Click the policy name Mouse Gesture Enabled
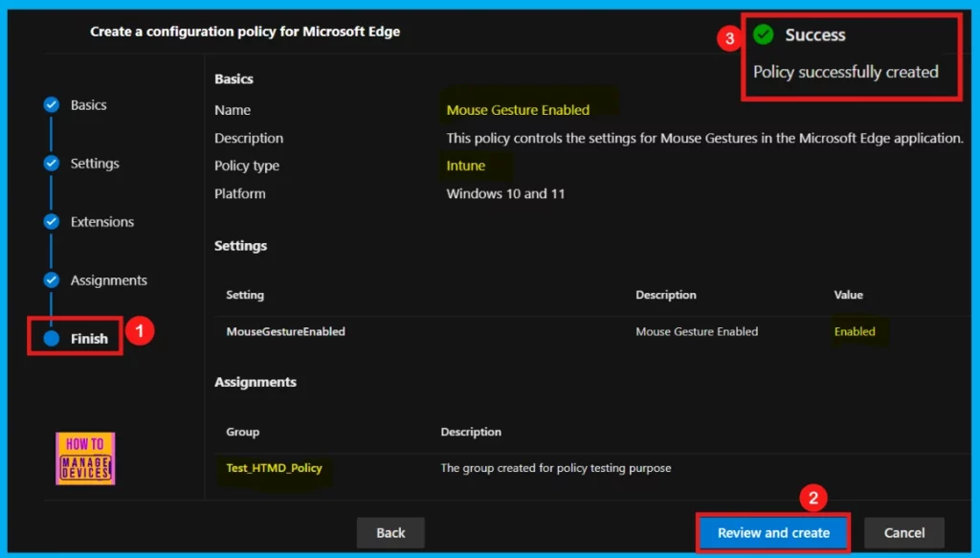The image size is (980, 558). pos(518,110)
